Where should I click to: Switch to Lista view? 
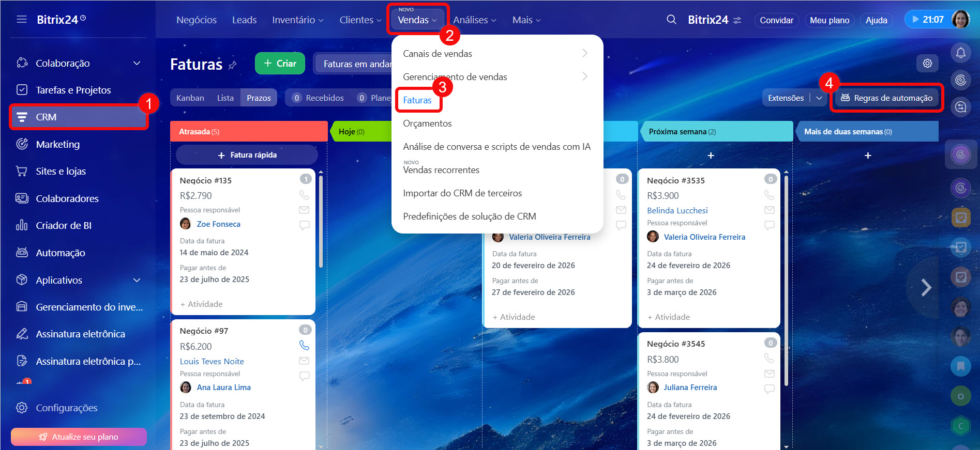225,98
